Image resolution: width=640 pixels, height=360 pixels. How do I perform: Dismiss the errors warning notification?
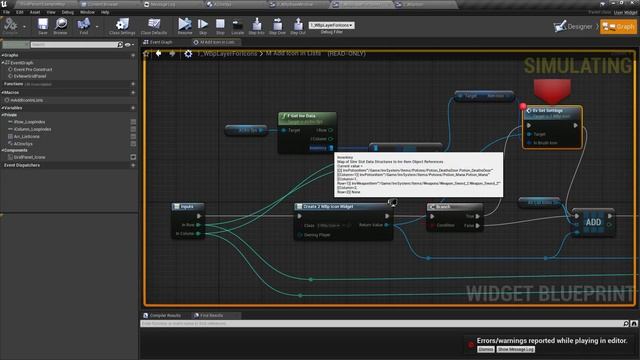click(486, 349)
